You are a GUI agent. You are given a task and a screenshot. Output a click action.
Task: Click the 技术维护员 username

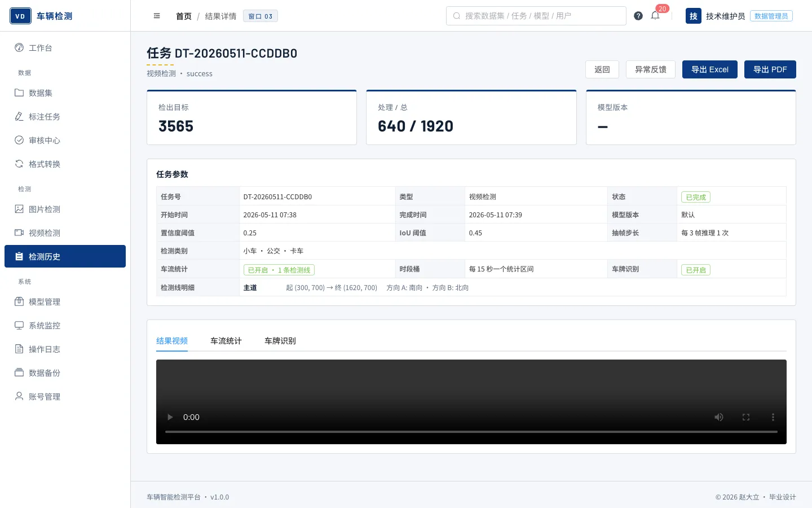point(726,16)
